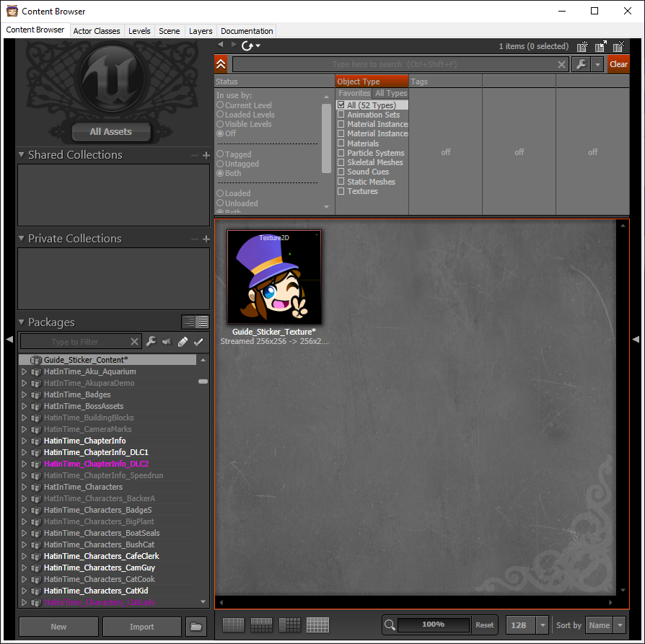Check the Static Meshes type filter

(341, 181)
